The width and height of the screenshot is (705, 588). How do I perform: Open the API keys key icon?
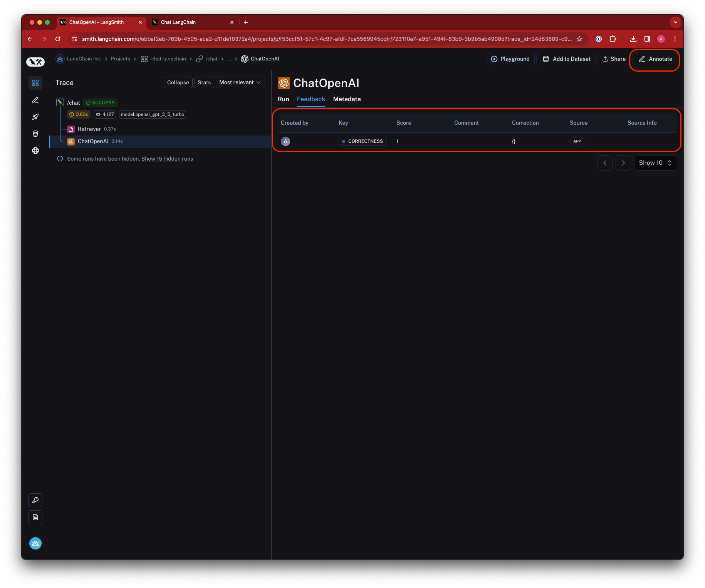tap(35, 500)
